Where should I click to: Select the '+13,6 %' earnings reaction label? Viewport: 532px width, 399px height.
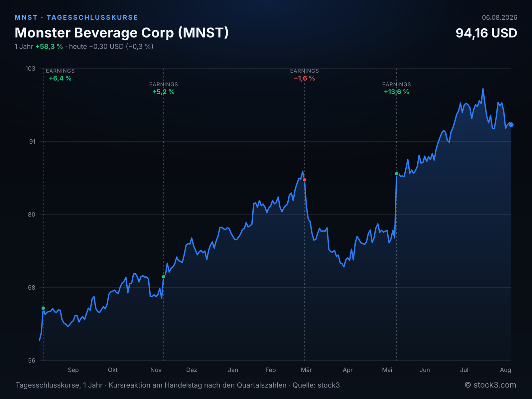click(397, 92)
